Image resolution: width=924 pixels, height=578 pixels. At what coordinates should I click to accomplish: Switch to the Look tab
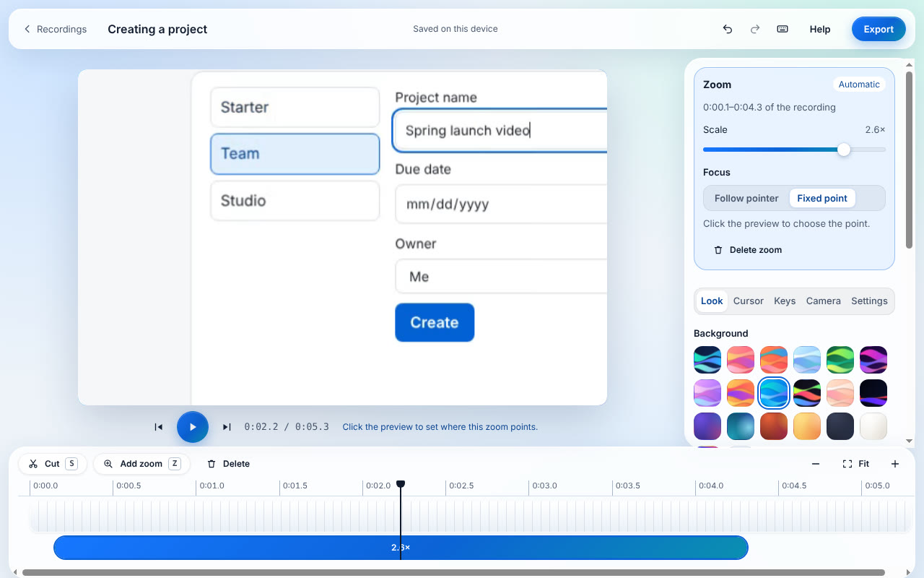(x=712, y=301)
